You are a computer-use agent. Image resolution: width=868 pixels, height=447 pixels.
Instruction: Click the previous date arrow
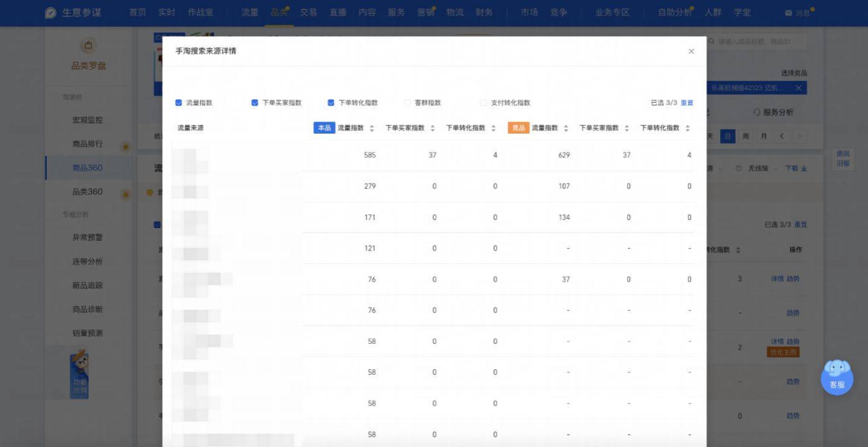point(782,136)
